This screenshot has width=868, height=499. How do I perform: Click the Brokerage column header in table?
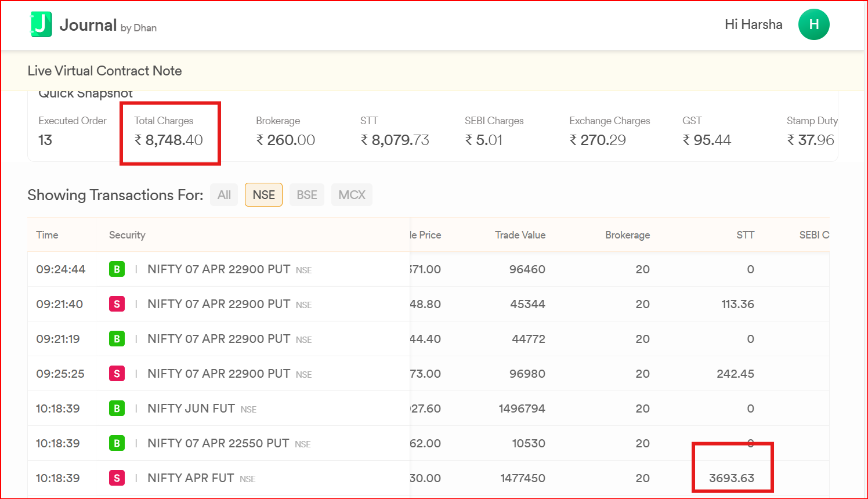click(627, 235)
